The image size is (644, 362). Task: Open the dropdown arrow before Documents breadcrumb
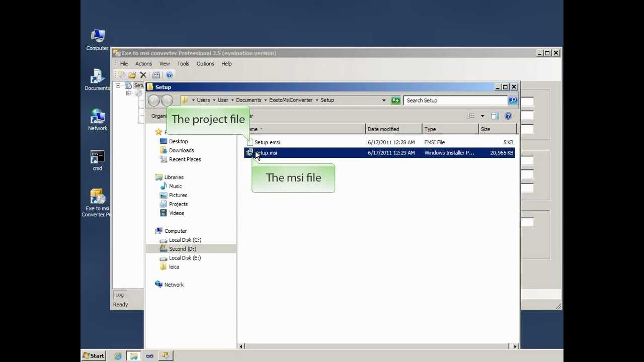click(x=232, y=100)
